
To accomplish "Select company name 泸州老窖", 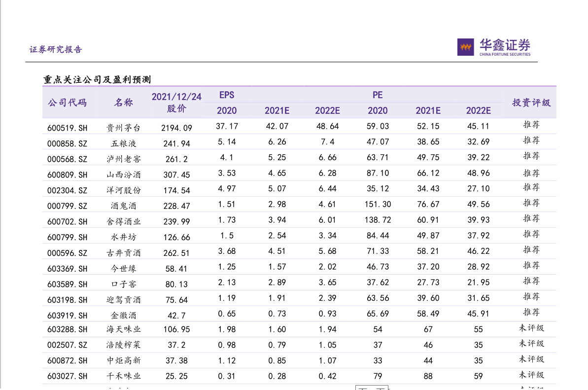I will pyautogui.click(x=123, y=159).
